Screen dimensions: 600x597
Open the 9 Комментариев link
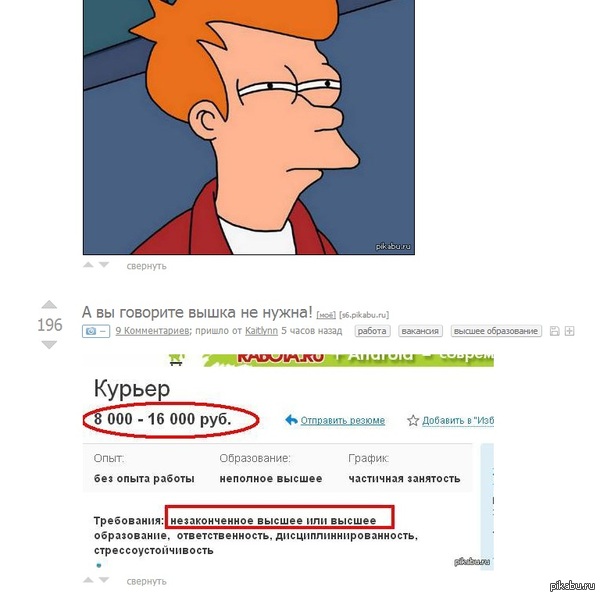(x=153, y=331)
